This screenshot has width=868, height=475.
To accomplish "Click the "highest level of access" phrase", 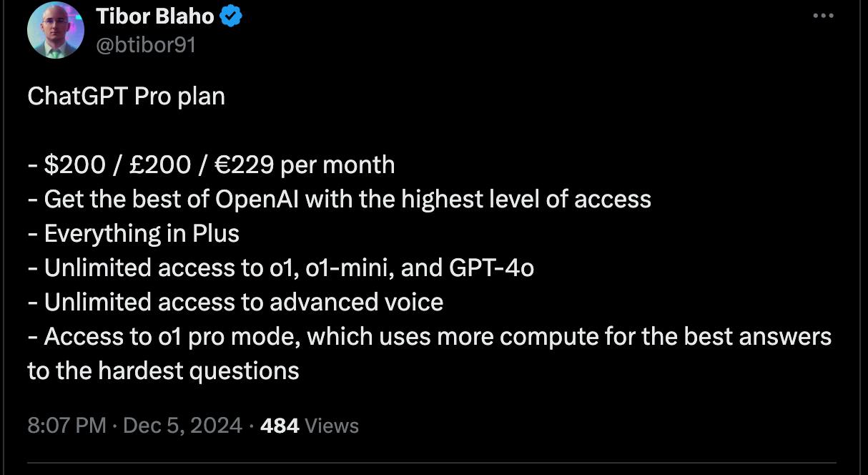I will point(526,199).
